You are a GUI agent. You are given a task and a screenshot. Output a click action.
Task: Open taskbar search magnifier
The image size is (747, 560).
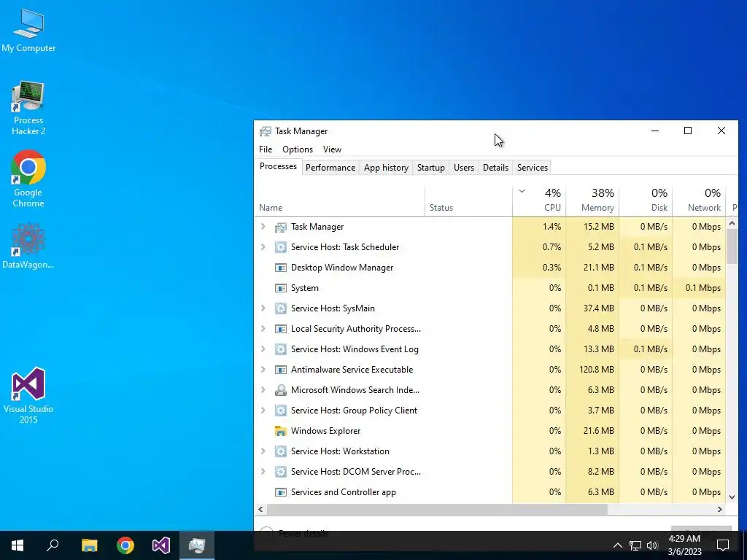click(x=53, y=545)
